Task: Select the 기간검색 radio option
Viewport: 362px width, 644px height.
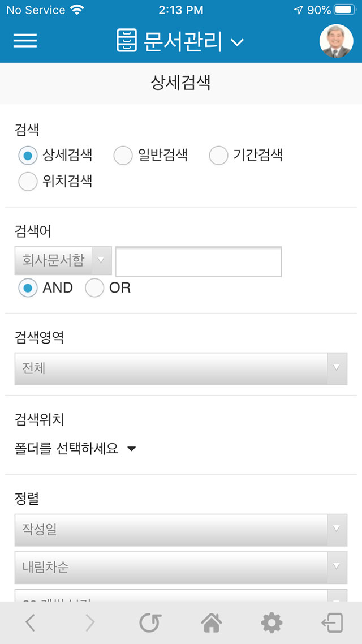Action: click(218, 156)
